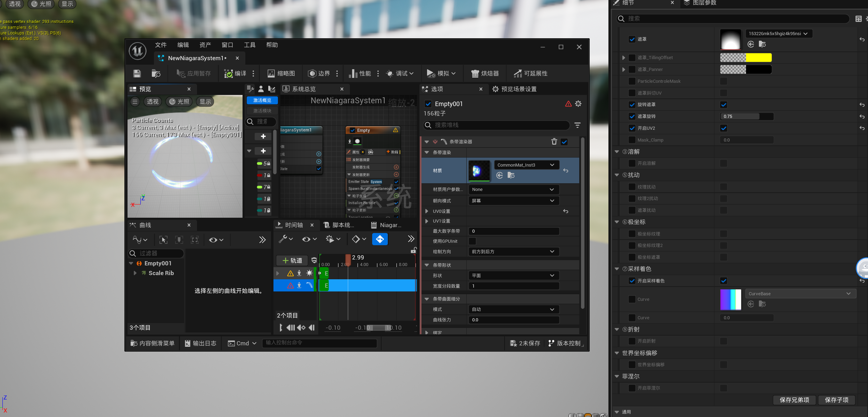Click curve editor fit/normalize icon
Viewport: 868px width, 417px height.
[x=195, y=240]
